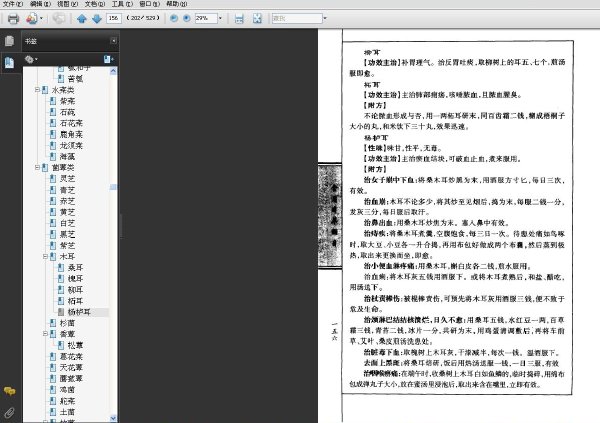Open the 工具 (Tools) menu
This screenshot has height=423, width=600.
tap(122, 4)
